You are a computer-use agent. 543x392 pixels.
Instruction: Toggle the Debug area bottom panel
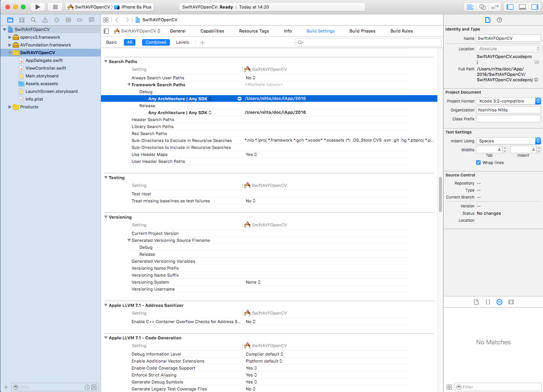(522, 7)
